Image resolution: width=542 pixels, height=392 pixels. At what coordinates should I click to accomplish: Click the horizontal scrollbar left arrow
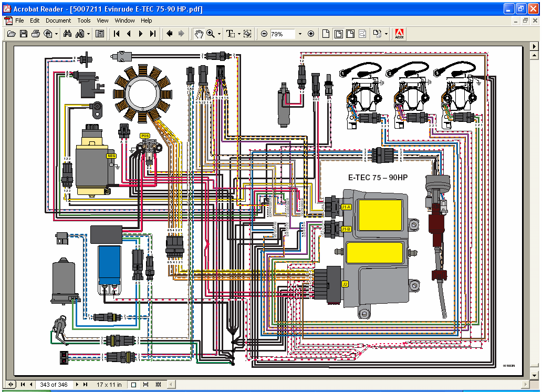(171, 385)
